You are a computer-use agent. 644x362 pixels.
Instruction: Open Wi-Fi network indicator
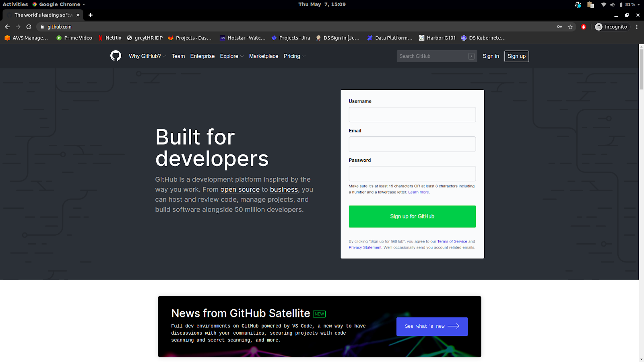(604, 4)
